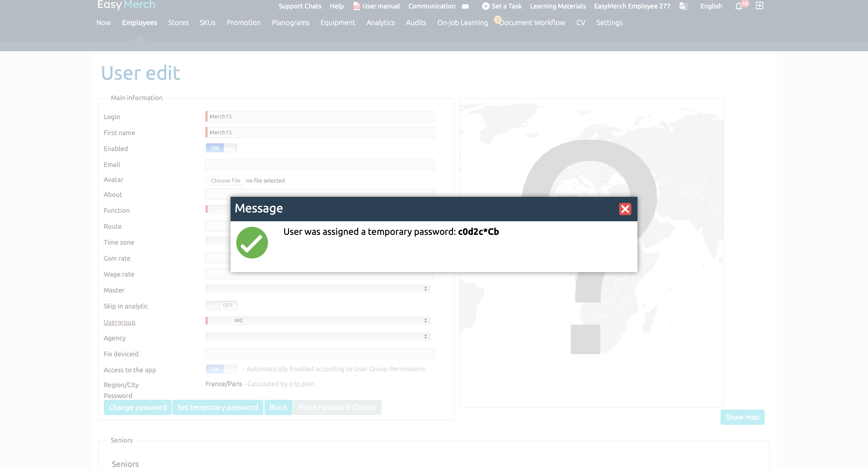This screenshot has width=868, height=470.
Task: Click the User manual PDF icon
Action: [356, 6]
